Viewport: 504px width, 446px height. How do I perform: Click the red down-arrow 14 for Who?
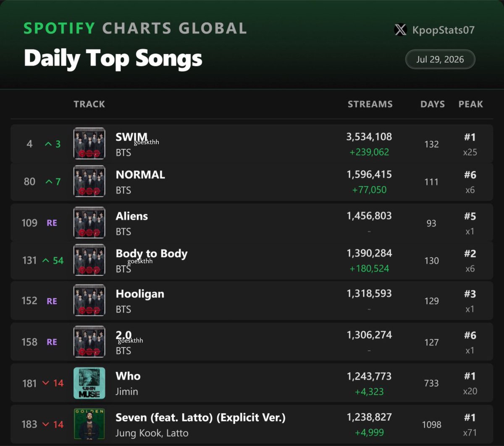click(52, 383)
